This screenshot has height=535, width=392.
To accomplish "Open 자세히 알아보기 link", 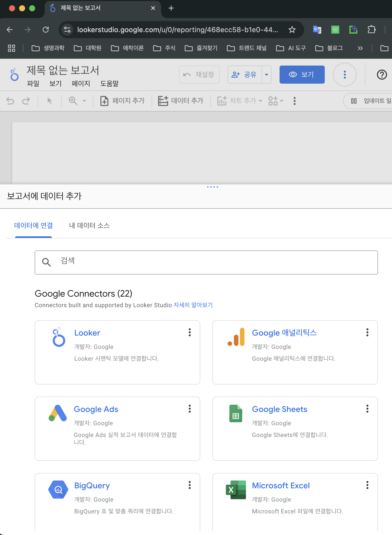I will point(193,305).
